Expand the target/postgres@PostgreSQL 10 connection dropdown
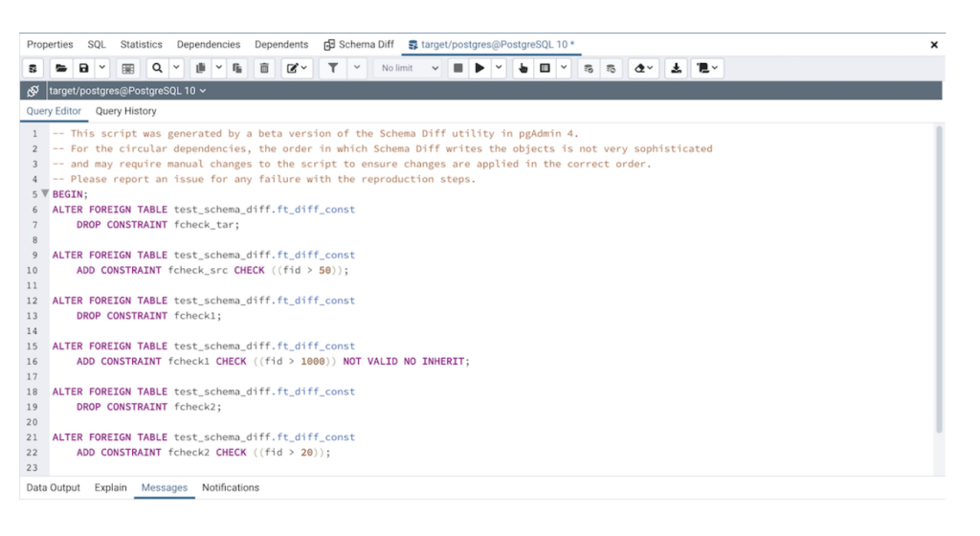This screenshot has width=980, height=536. 126,91
